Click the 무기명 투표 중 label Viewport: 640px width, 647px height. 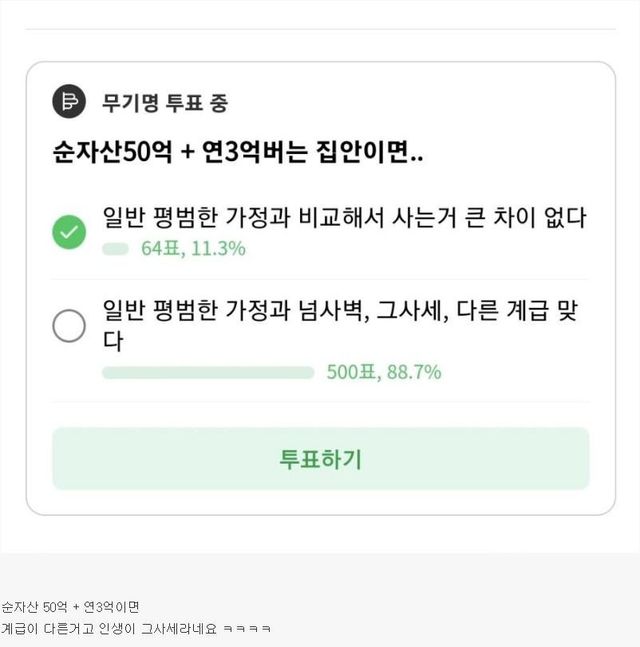165,102
